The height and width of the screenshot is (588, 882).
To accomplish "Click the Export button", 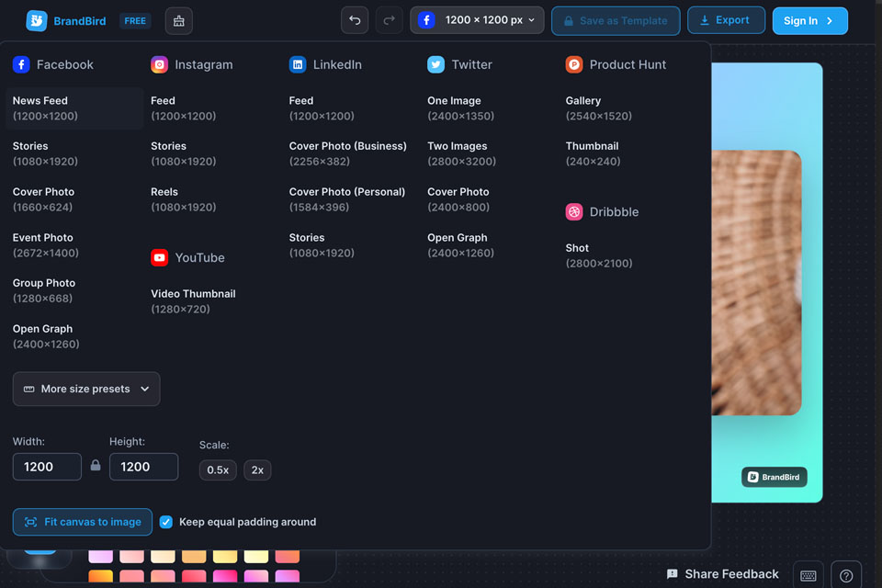I will point(726,20).
